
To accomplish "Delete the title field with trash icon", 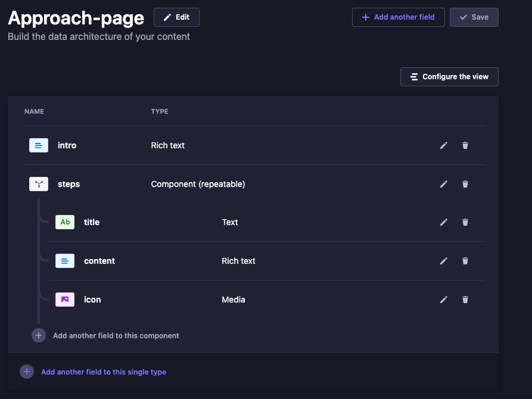I will pos(465,222).
